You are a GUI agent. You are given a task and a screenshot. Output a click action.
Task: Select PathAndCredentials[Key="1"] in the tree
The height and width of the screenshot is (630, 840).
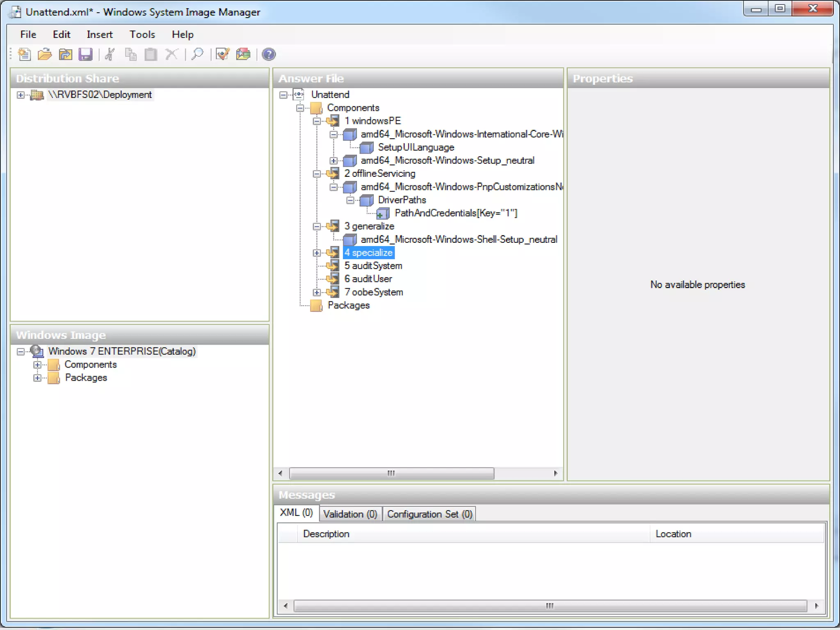(x=456, y=213)
